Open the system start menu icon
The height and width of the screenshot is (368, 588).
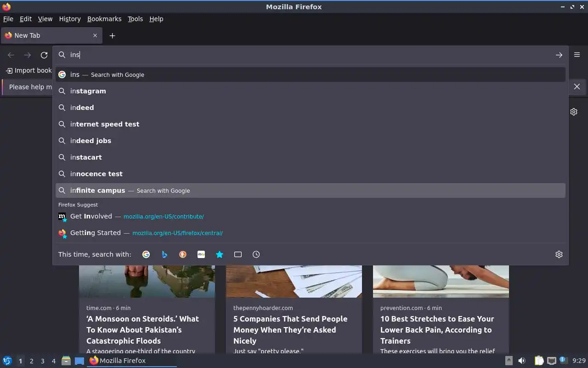point(7,361)
